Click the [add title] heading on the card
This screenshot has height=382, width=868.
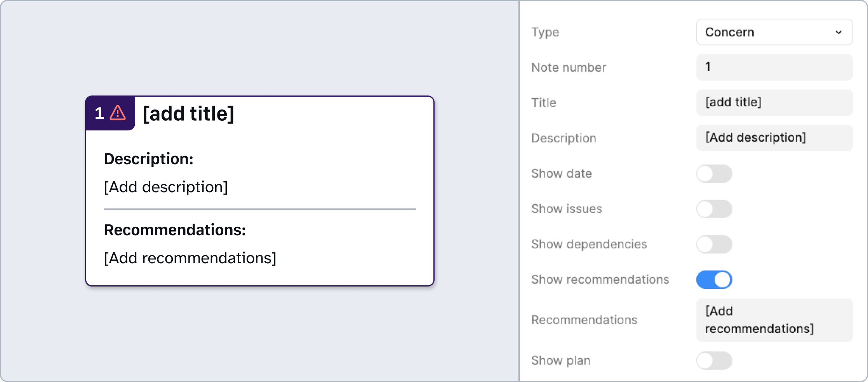188,113
